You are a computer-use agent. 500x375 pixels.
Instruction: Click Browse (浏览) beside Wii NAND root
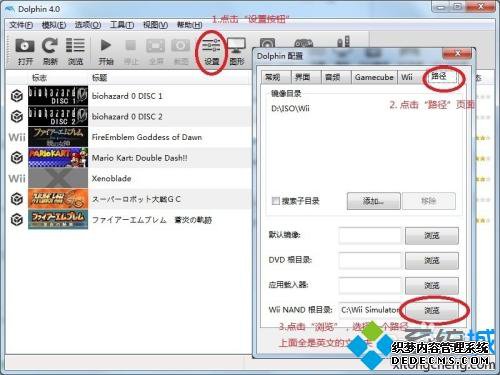coord(432,311)
